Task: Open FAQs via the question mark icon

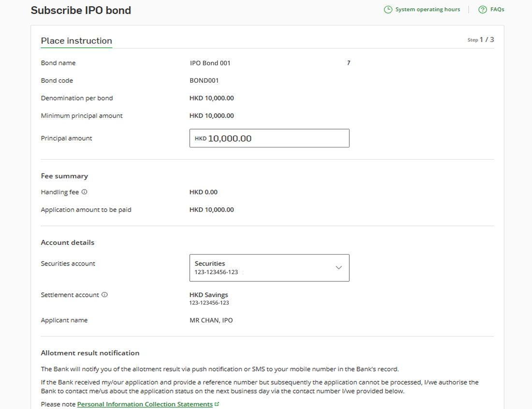Action: (481, 9)
